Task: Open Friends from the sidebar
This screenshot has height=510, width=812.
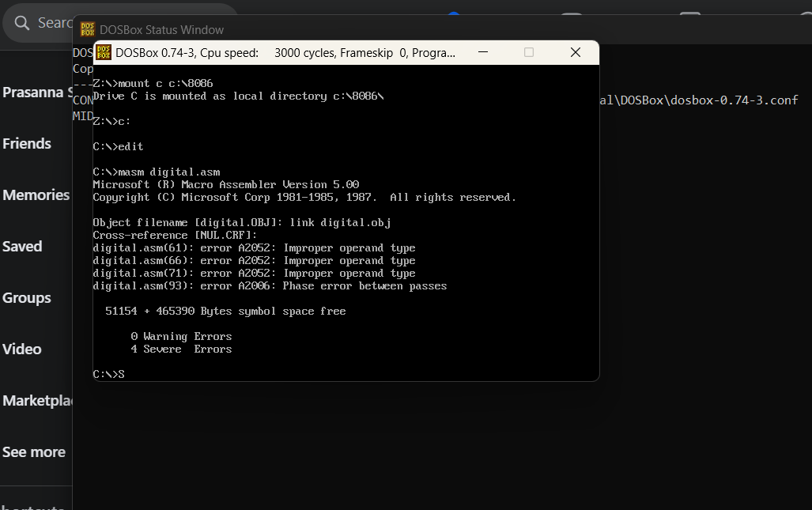Action: point(27,144)
